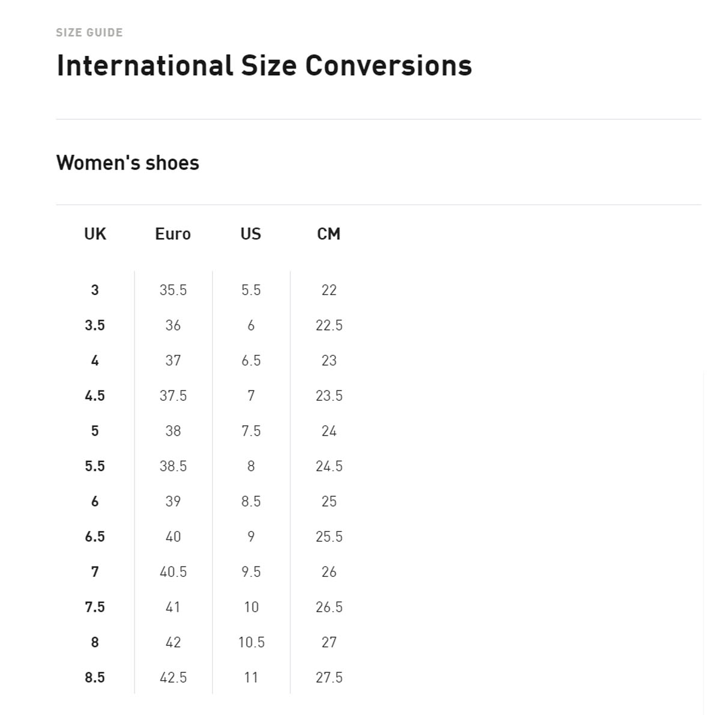This screenshot has height=715, width=728.
Task: Click Euro size 42.5 cell
Action: pos(173,678)
